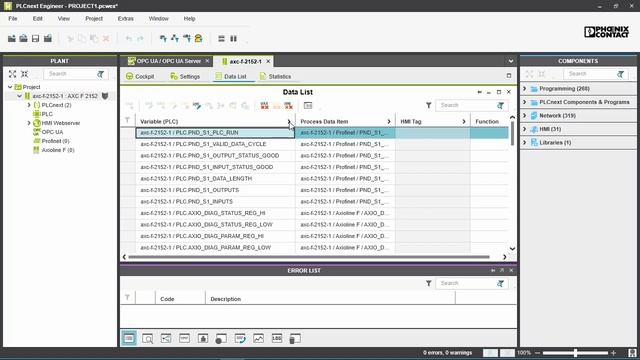Open the recycle bin panel icon
This screenshot has width=640, height=360.
(295, 338)
